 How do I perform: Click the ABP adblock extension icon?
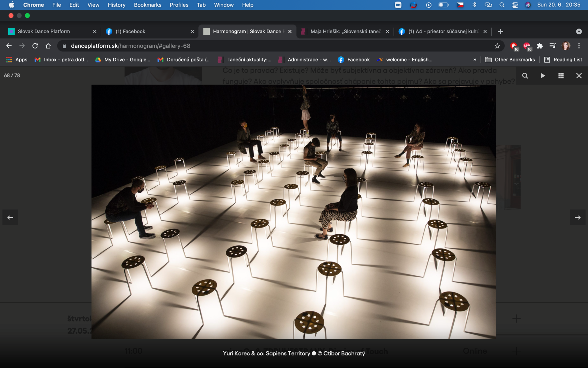(x=527, y=46)
